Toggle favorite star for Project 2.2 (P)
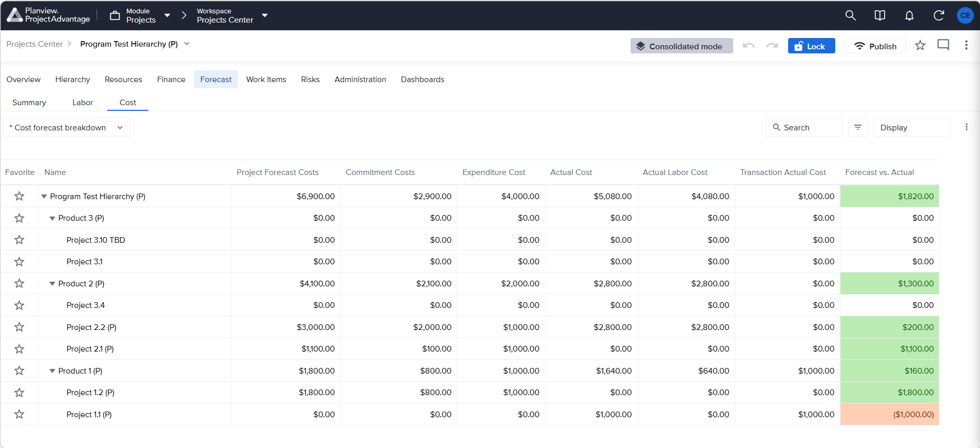The image size is (980, 448). pyautogui.click(x=19, y=327)
